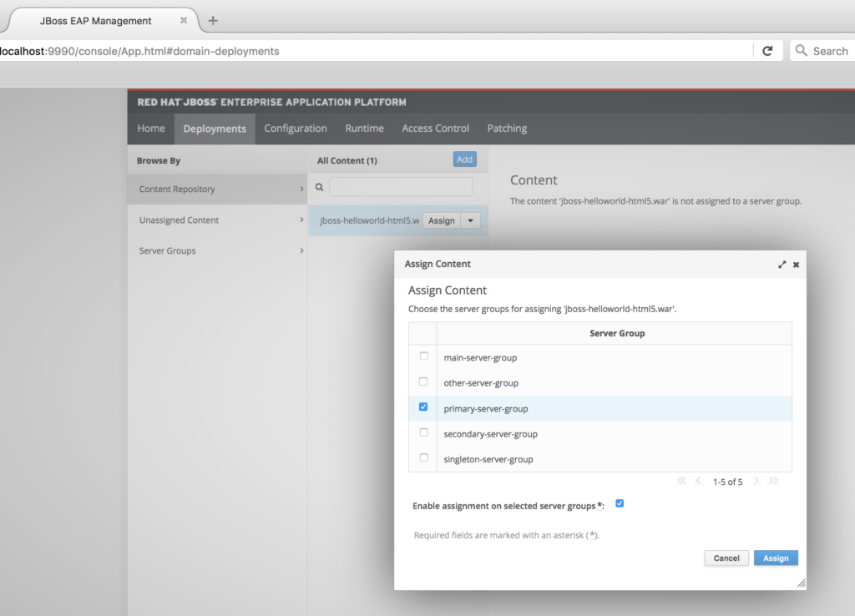Check the main-server-group checkbox

[x=423, y=356]
